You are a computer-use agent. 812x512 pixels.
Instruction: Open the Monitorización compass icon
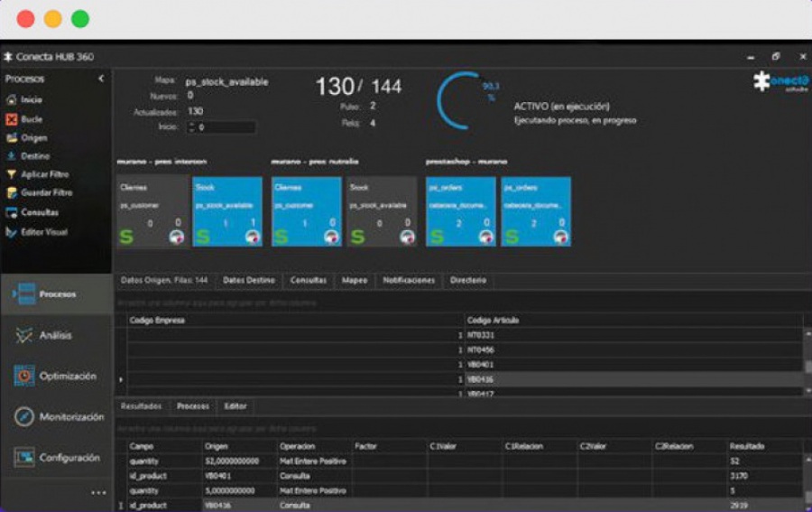click(24, 416)
